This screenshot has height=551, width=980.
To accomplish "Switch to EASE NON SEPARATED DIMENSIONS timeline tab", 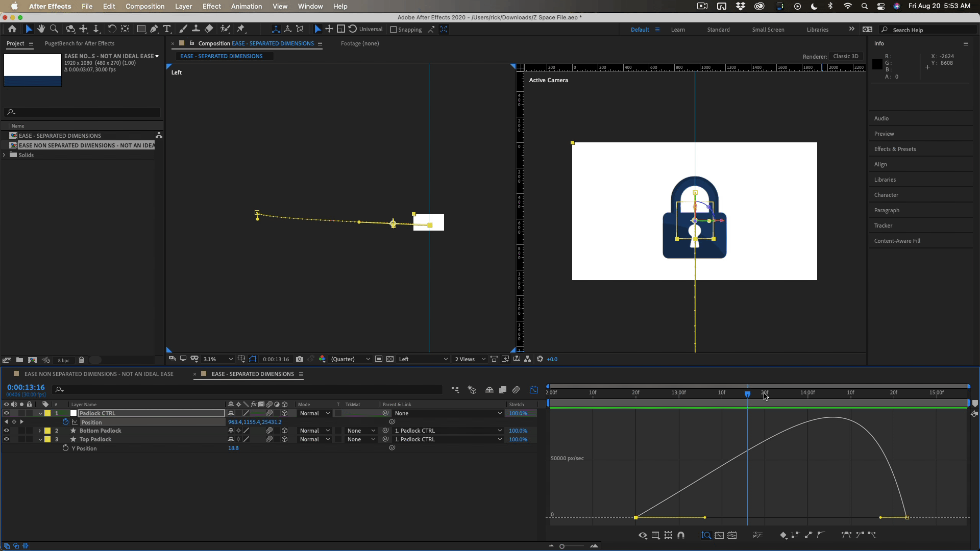I will pos(99,374).
